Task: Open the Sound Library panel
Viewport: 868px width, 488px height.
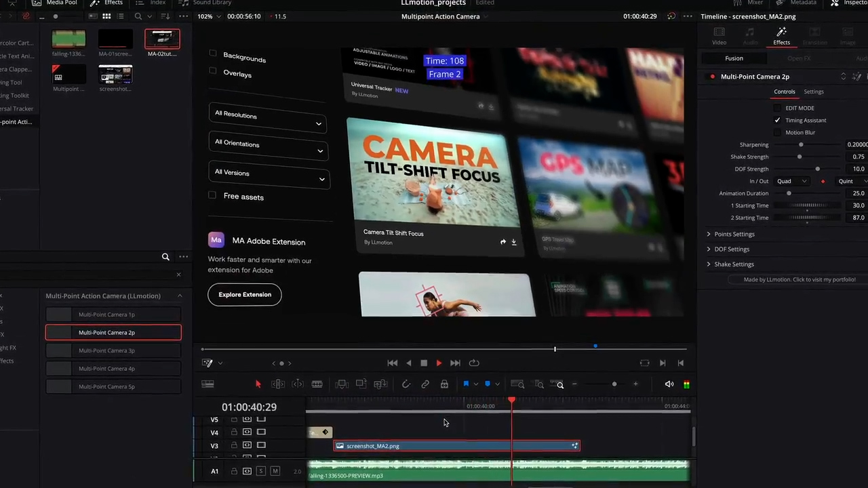Action: tap(205, 3)
